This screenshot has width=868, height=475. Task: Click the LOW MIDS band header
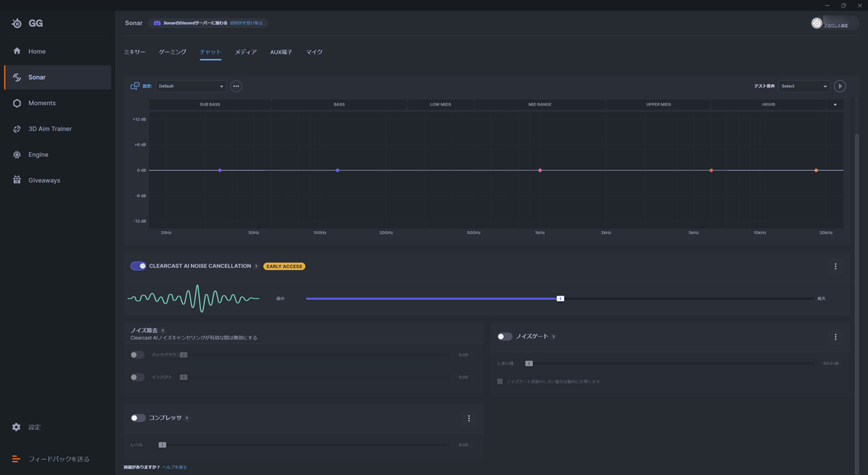[x=441, y=105]
